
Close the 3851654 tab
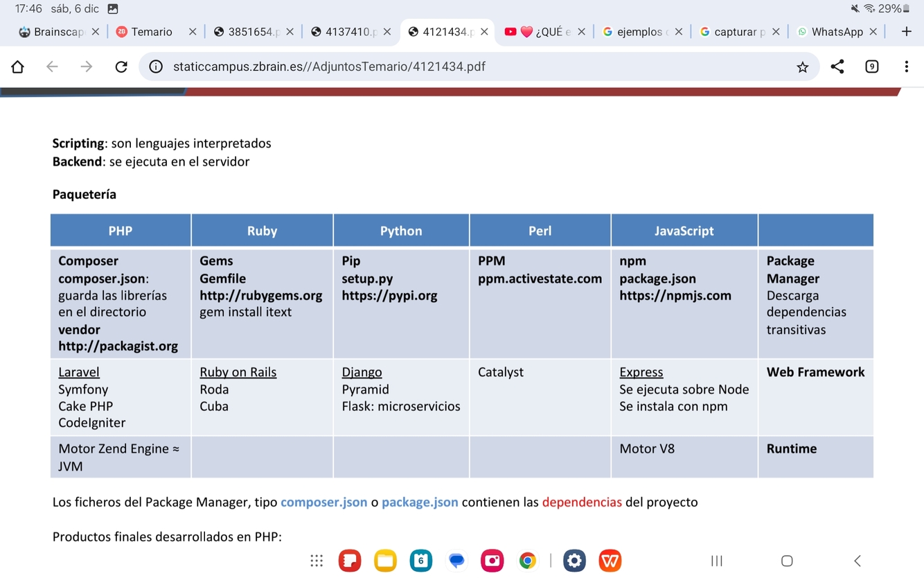click(290, 32)
